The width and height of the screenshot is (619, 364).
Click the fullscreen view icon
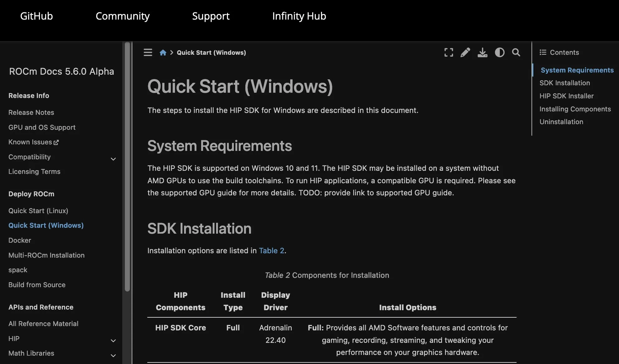449,52
